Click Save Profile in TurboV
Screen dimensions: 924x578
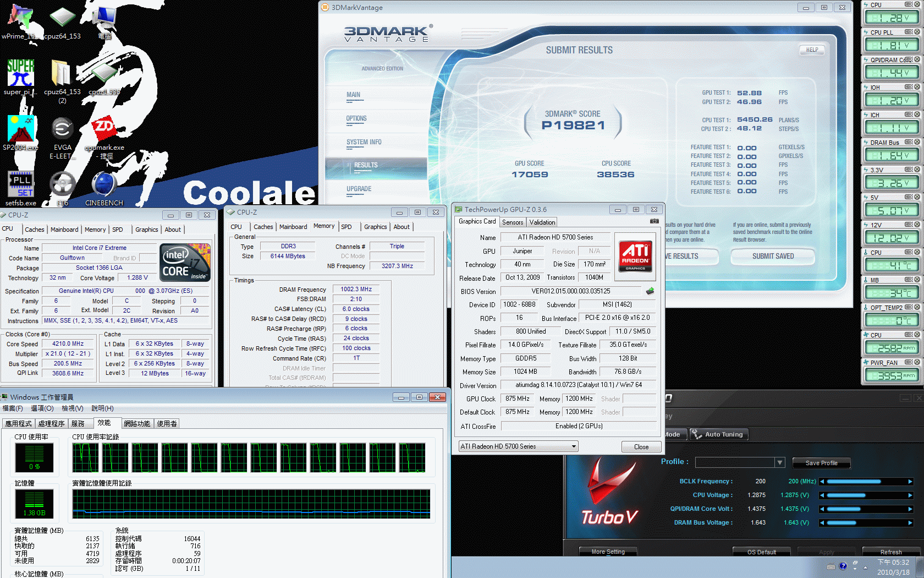tap(821, 463)
